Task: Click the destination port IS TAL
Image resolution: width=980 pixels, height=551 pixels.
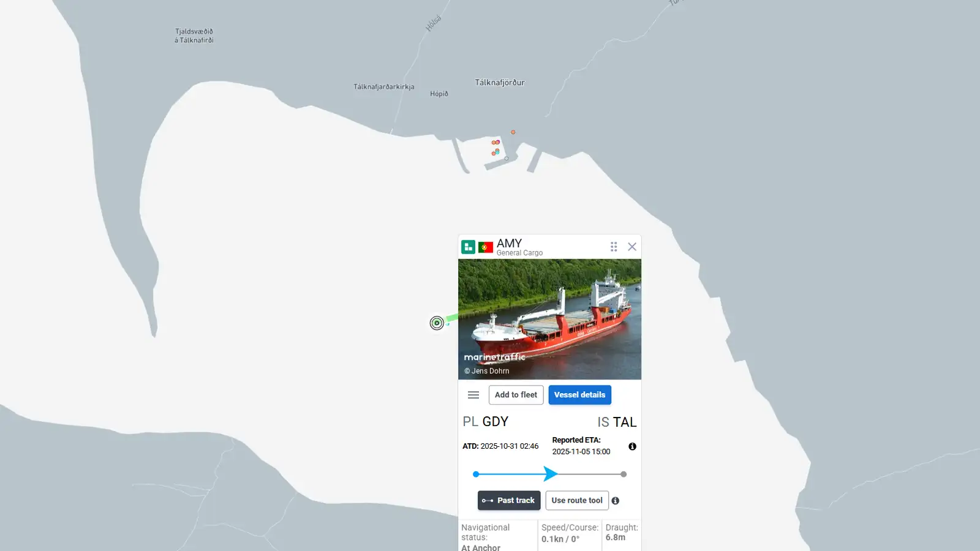Action: [x=617, y=422]
